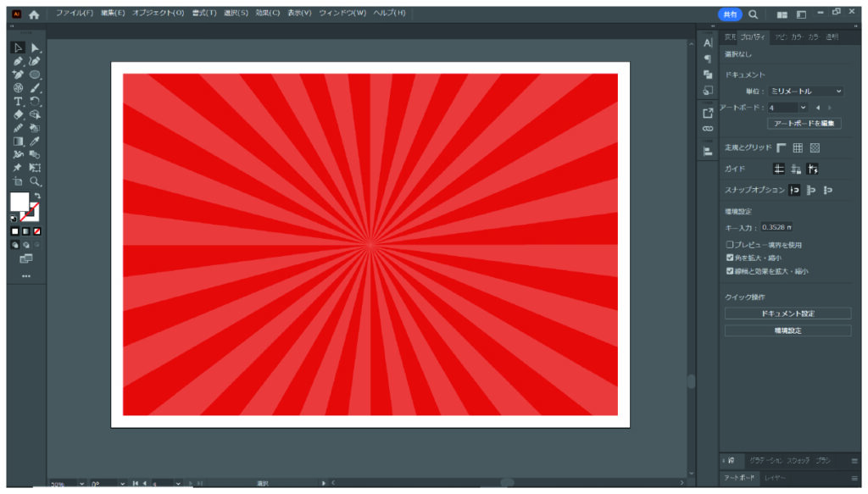This screenshot has height=494, width=868.
Task: Click the None color button below fill
Action: point(37,231)
